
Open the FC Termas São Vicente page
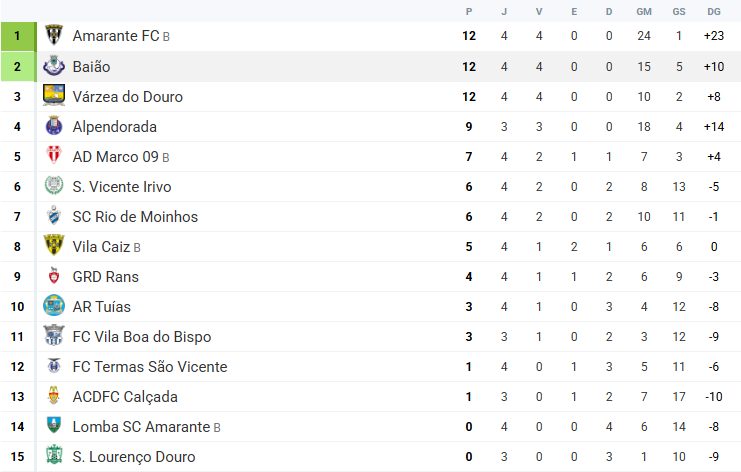click(x=149, y=367)
